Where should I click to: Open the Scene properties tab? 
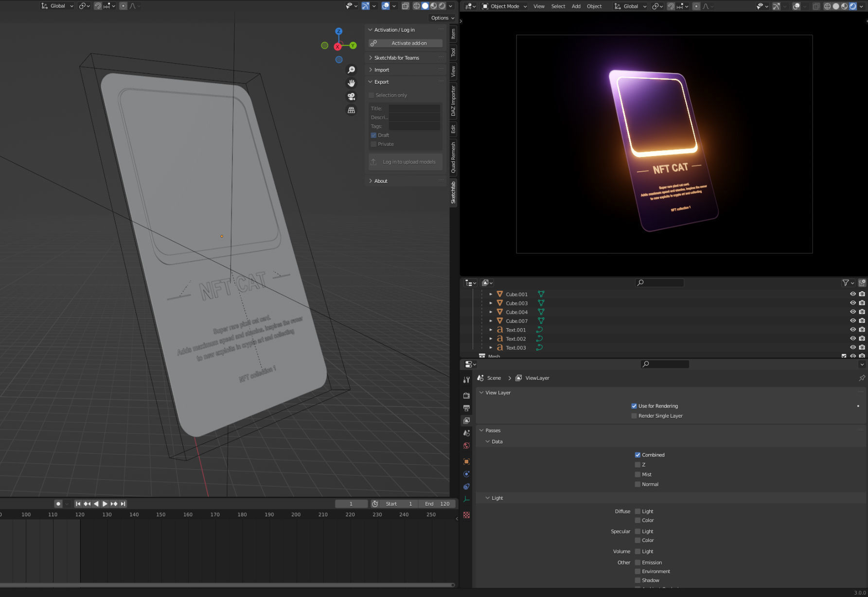coord(466,433)
